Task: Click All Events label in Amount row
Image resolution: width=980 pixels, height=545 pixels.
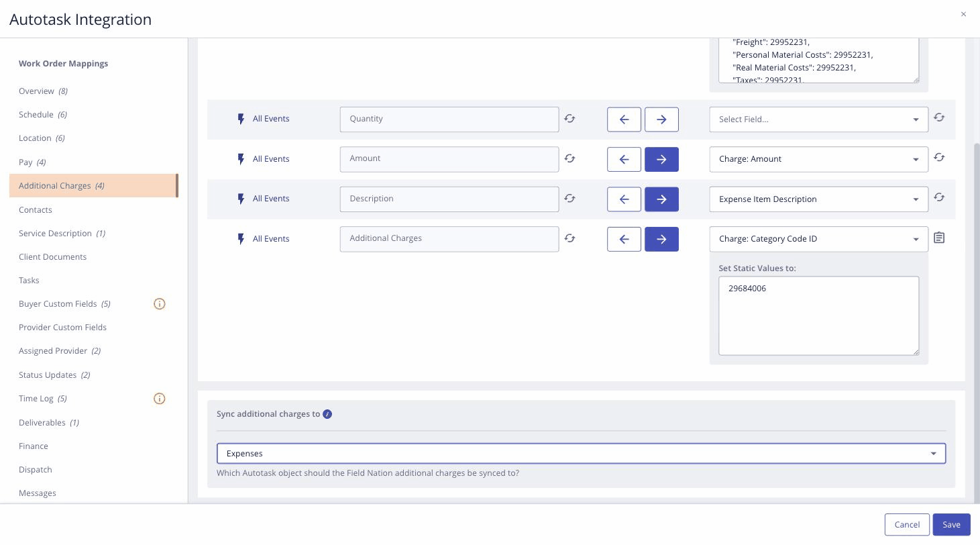Action: [271, 159]
